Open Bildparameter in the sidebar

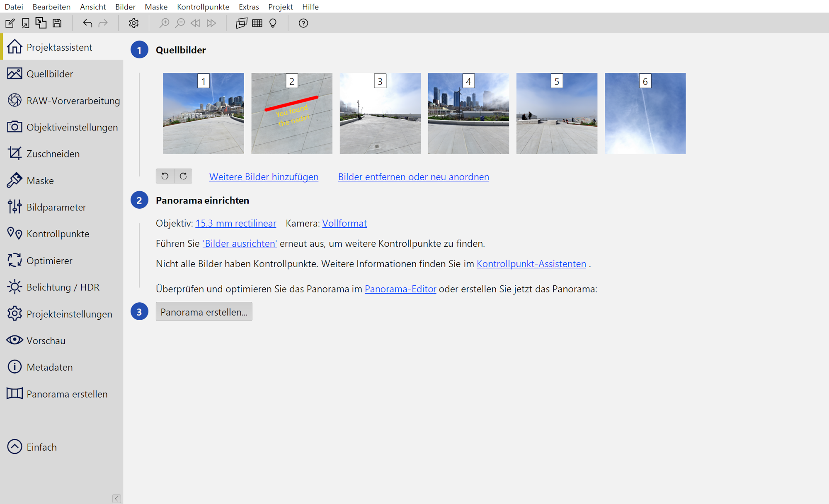tap(62, 207)
